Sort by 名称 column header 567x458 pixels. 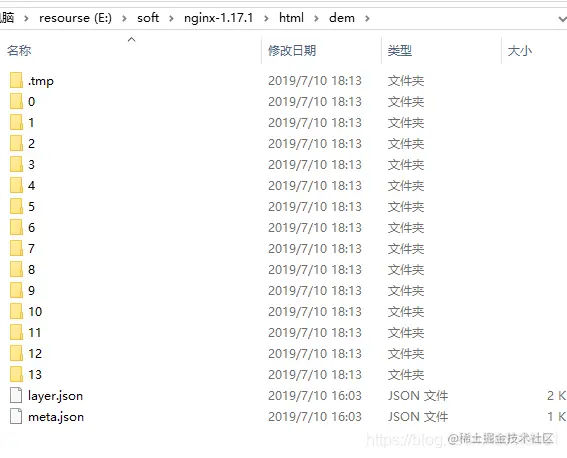[x=19, y=51]
